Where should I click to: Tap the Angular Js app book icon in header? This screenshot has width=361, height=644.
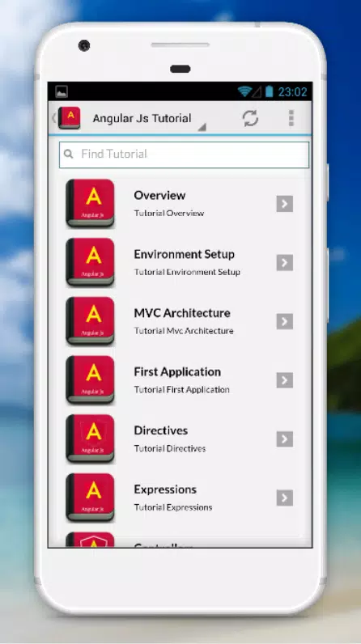(x=69, y=118)
